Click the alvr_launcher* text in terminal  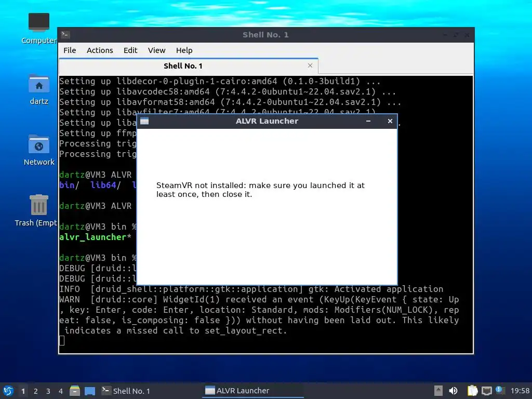(x=95, y=237)
